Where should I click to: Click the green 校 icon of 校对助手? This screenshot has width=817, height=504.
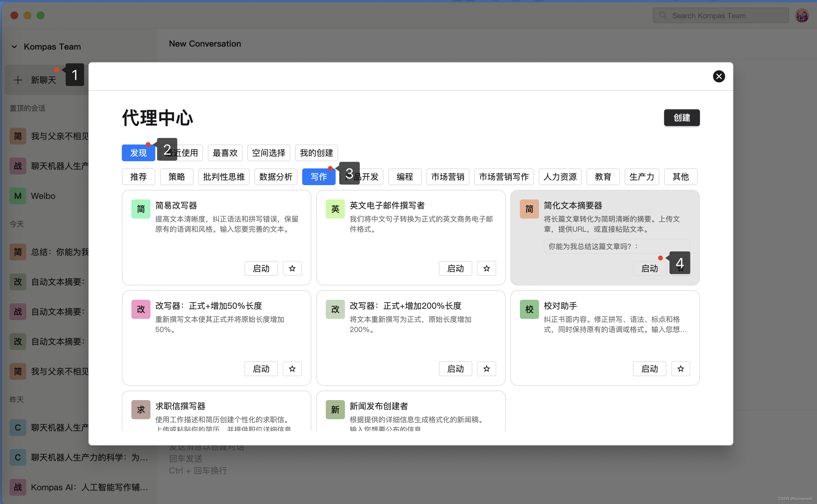click(529, 309)
